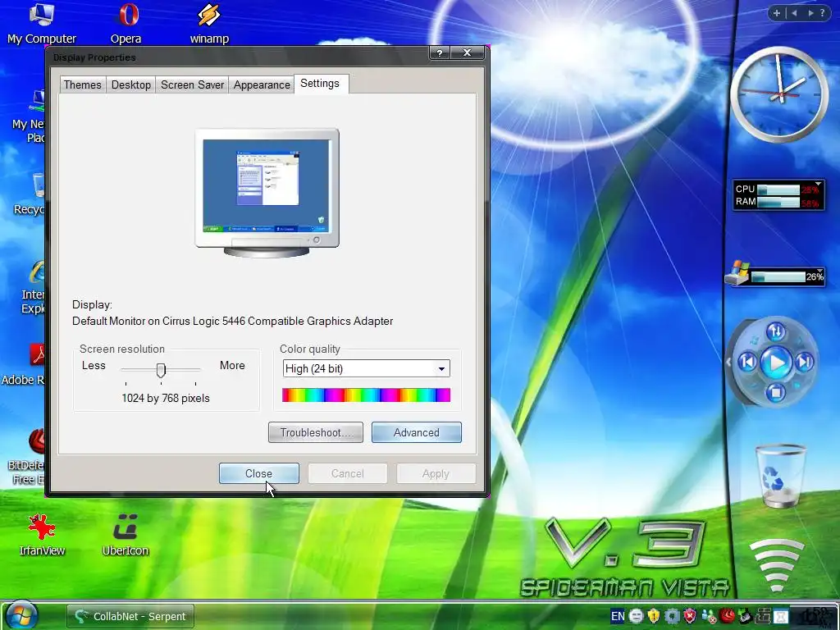Click the grayed Apply button
Viewport: 840px width, 630px height.
point(436,473)
